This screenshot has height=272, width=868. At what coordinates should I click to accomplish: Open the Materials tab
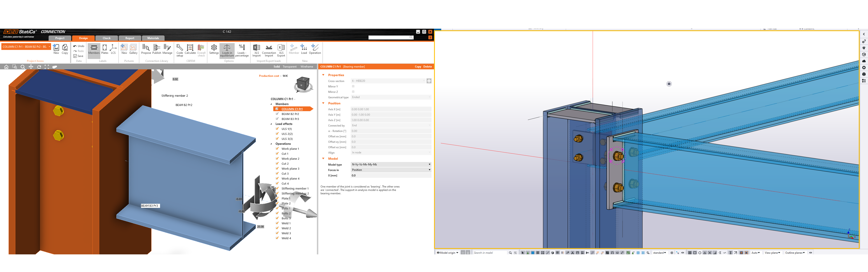153,38
